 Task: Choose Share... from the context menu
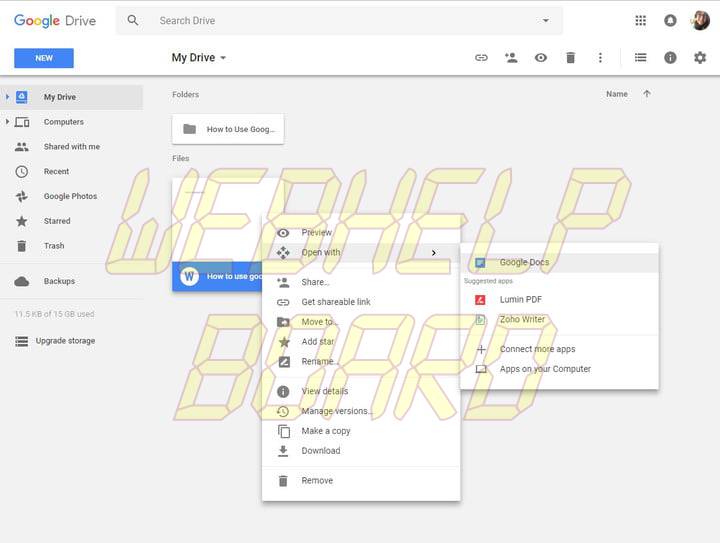click(x=361, y=282)
